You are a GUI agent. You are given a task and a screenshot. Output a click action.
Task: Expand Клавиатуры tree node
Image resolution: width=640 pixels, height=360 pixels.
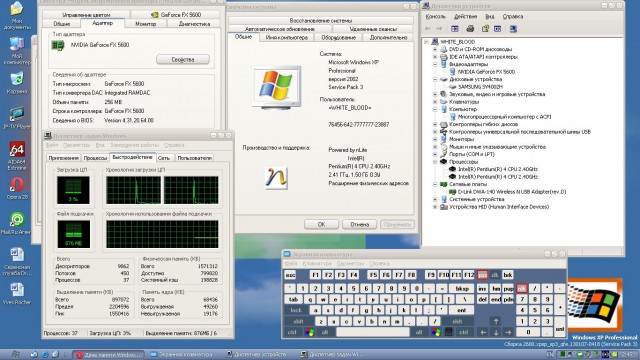click(x=435, y=102)
